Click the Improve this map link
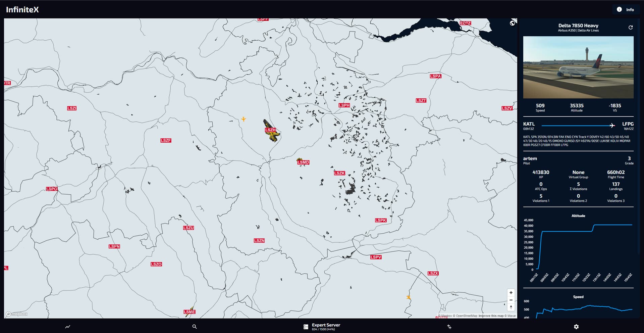This screenshot has height=333, width=644. point(491,316)
